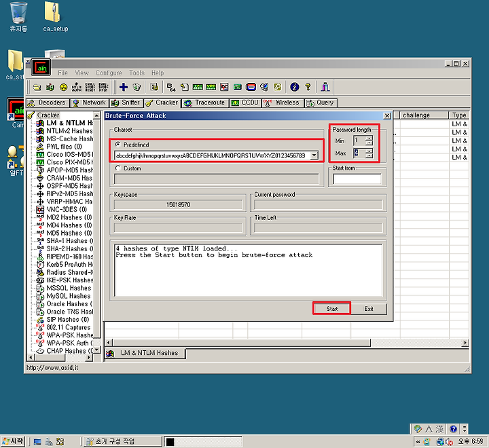Select the Custom charset radio button
The height and width of the screenshot is (448, 489).
[118, 168]
